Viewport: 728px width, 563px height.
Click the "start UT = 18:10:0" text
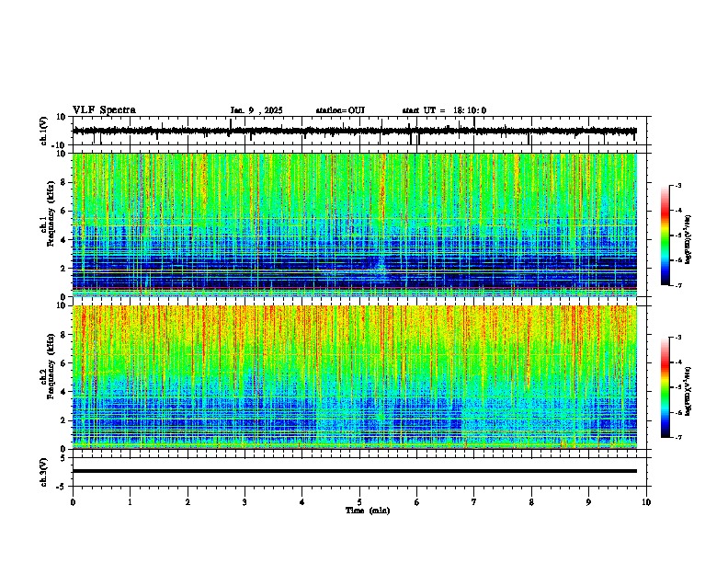click(444, 110)
